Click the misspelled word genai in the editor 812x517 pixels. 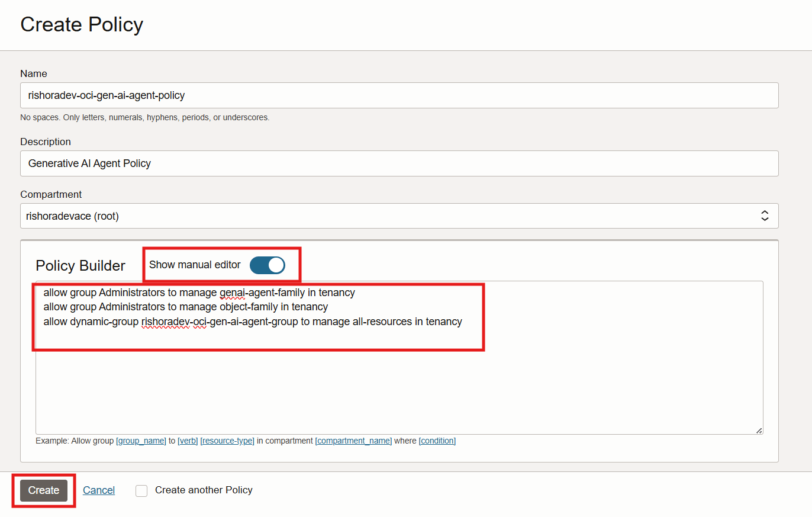pos(232,293)
